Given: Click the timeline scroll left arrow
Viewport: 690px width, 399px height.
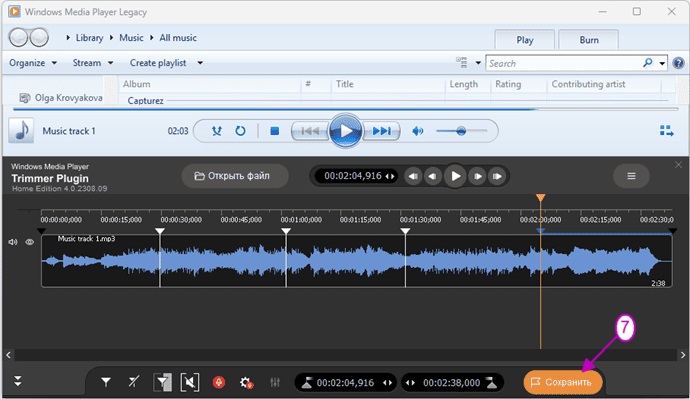Looking at the screenshot, I should pyautogui.click(x=8, y=355).
